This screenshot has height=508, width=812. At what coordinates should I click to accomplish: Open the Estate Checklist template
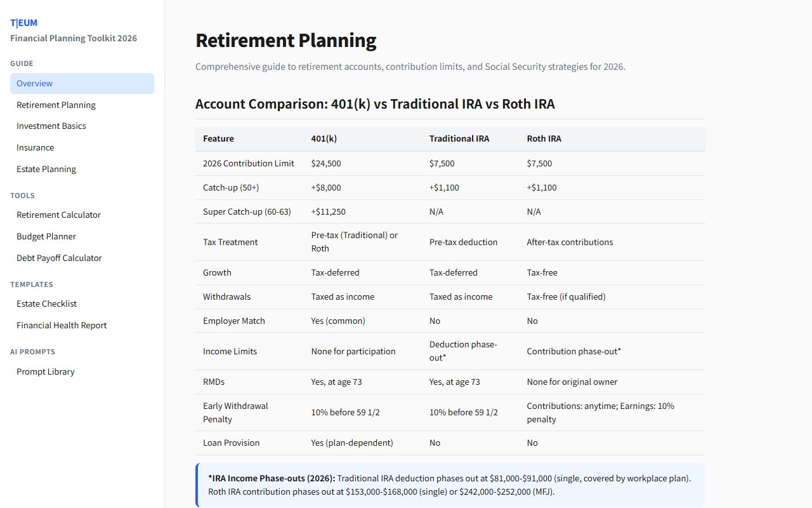(x=46, y=304)
